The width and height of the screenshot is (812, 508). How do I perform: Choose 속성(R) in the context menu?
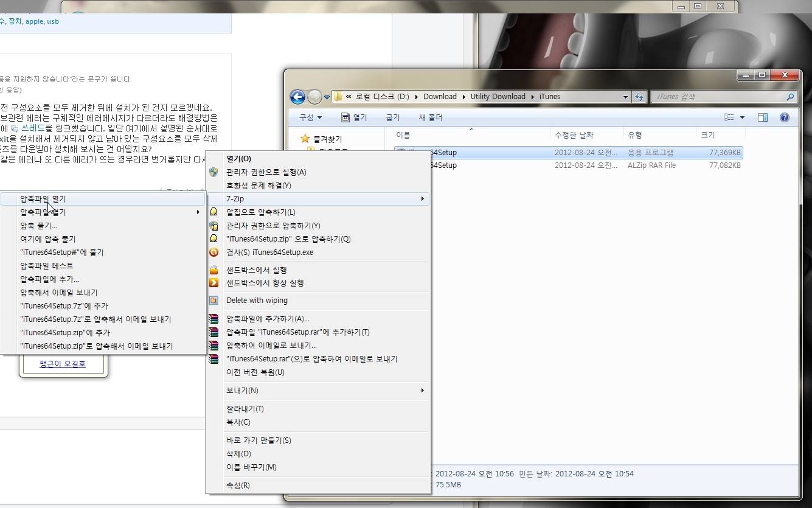(238, 485)
